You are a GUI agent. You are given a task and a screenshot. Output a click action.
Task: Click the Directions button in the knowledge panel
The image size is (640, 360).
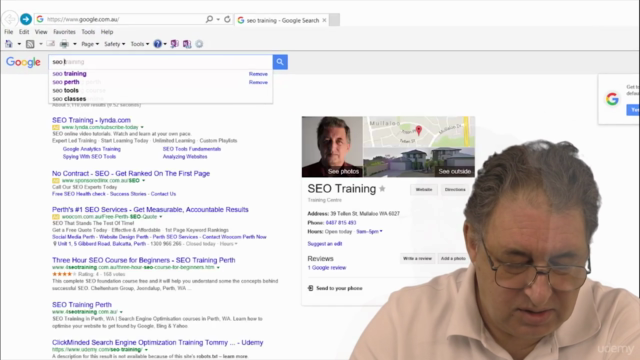(x=455, y=189)
